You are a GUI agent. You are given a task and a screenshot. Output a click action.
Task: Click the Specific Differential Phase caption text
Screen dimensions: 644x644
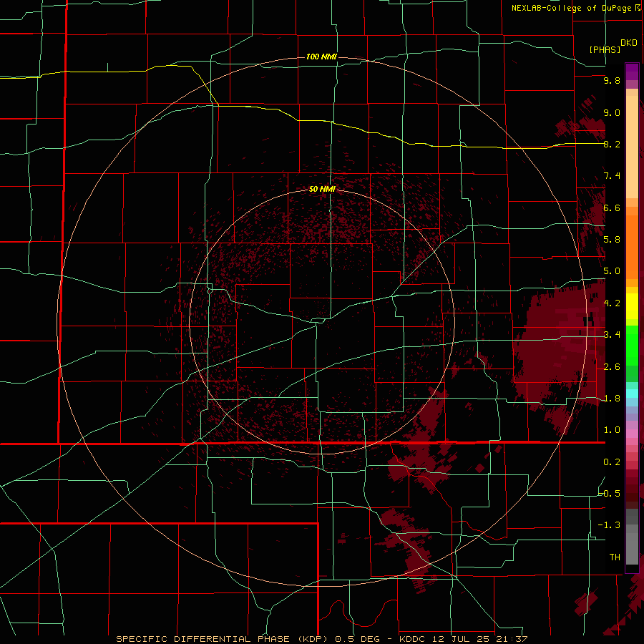point(321,639)
